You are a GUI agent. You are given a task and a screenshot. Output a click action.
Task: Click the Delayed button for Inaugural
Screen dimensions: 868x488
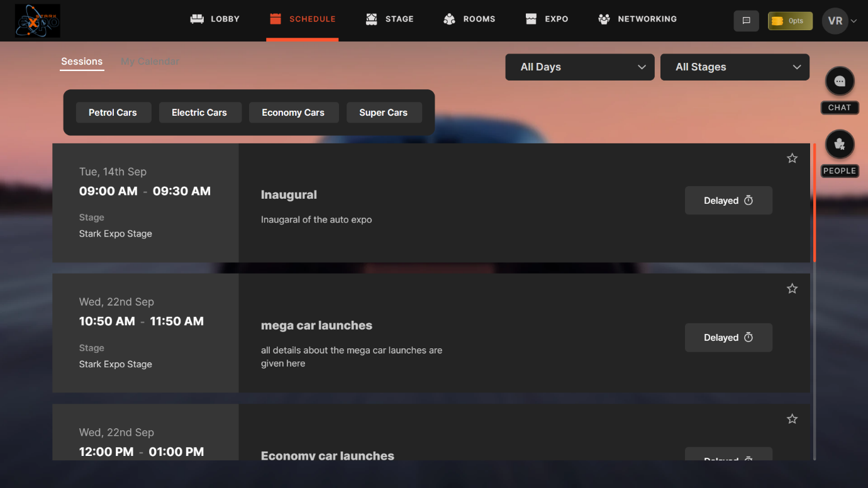tap(728, 201)
